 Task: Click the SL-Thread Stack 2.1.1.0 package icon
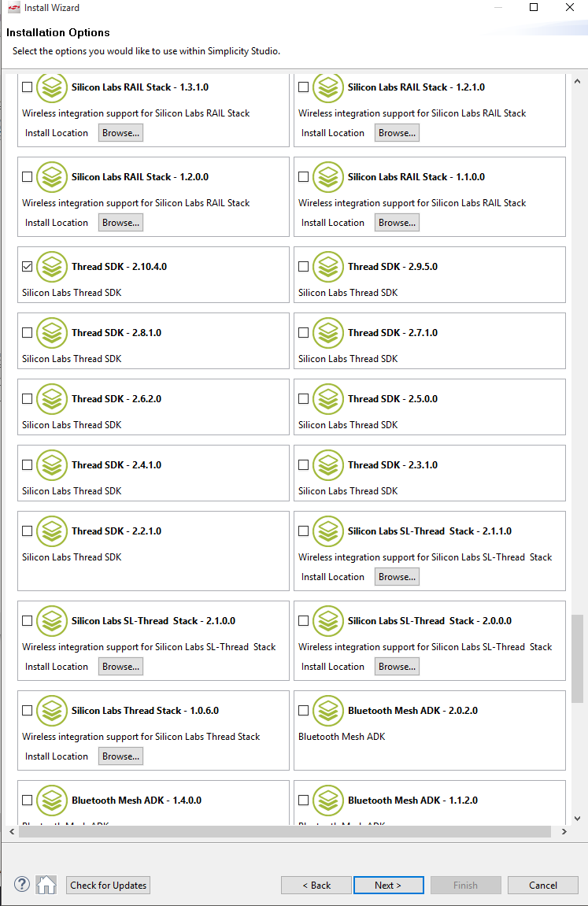[328, 531]
